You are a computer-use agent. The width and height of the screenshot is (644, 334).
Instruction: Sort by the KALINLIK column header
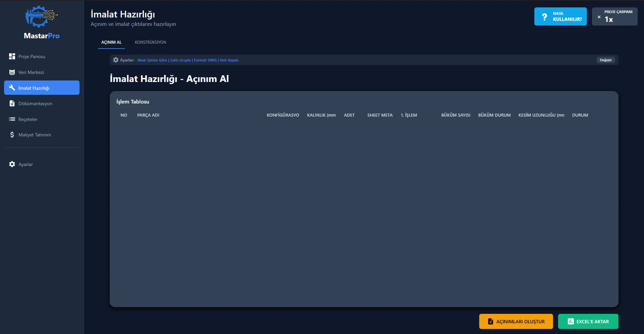pyautogui.click(x=321, y=115)
